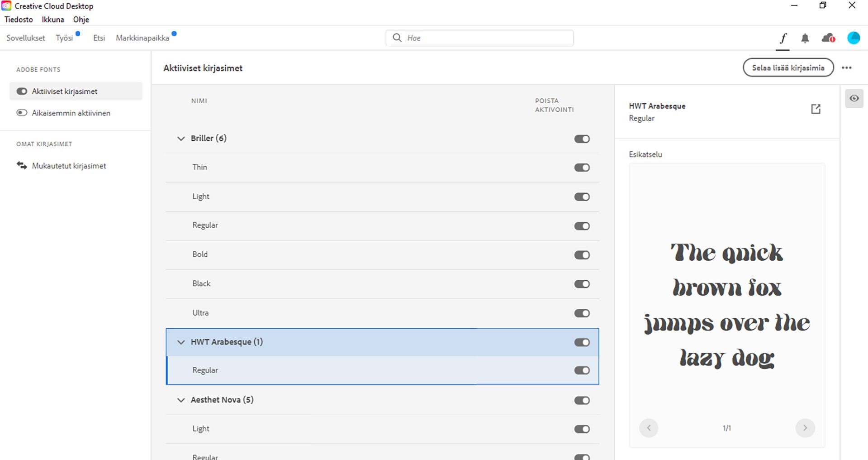Select Aktiiviset kirjasimet in sidebar

(x=76, y=91)
